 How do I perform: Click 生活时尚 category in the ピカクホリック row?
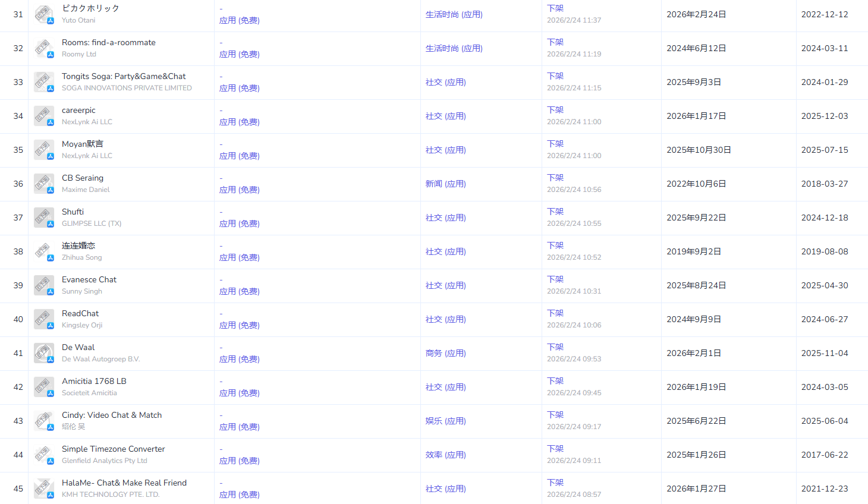click(454, 14)
